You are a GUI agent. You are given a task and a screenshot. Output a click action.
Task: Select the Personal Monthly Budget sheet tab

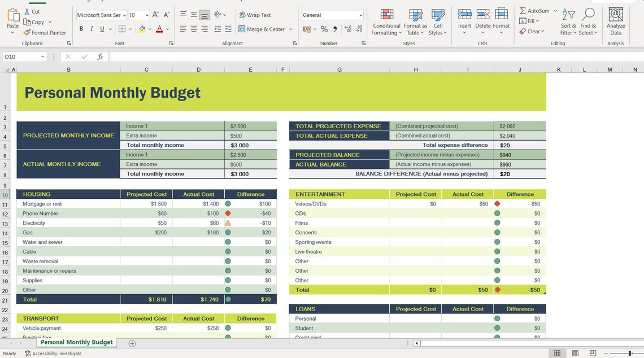pyautogui.click(x=76, y=342)
